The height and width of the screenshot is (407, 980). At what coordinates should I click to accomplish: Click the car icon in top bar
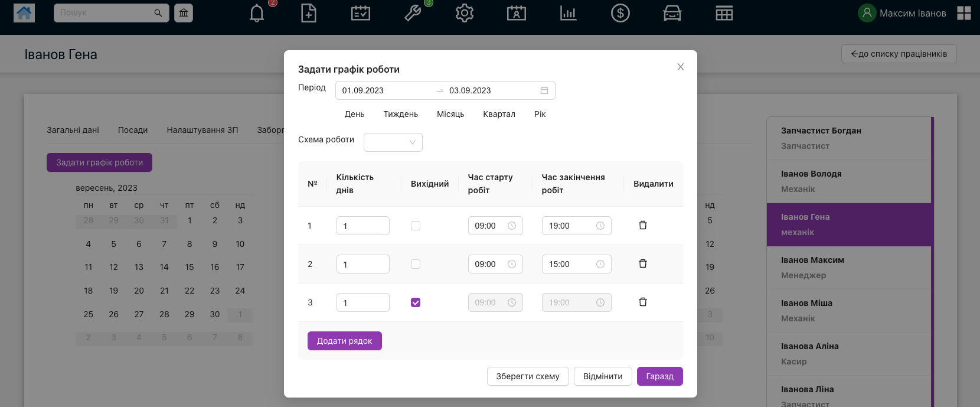pyautogui.click(x=672, y=13)
